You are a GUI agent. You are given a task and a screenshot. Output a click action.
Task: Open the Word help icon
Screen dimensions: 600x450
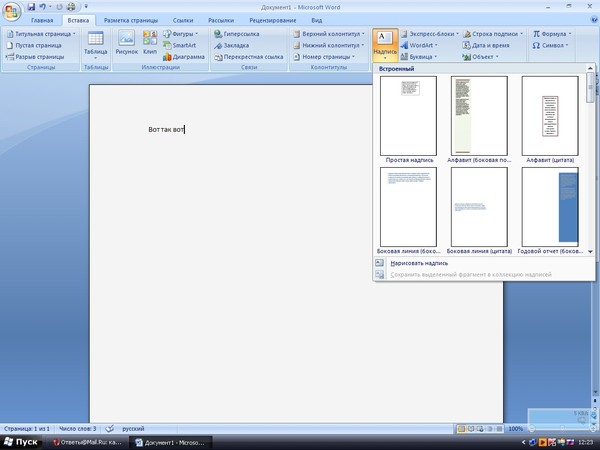click(x=595, y=20)
